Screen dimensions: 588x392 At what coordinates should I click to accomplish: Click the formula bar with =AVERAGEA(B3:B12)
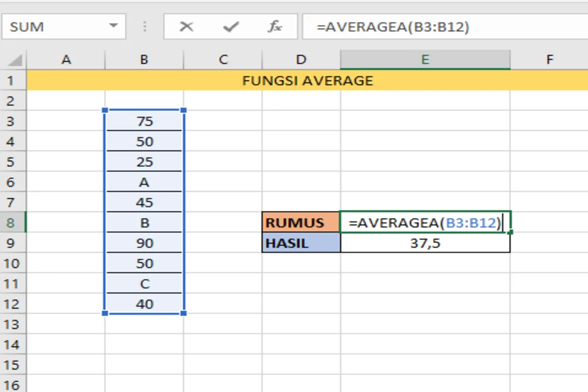coord(445,26)
